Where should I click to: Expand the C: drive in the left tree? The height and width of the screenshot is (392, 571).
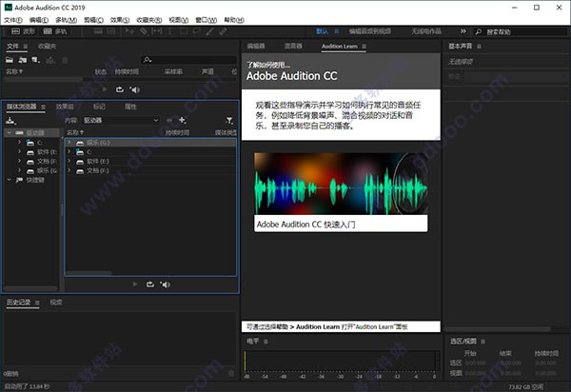click(x=19, y=143)
